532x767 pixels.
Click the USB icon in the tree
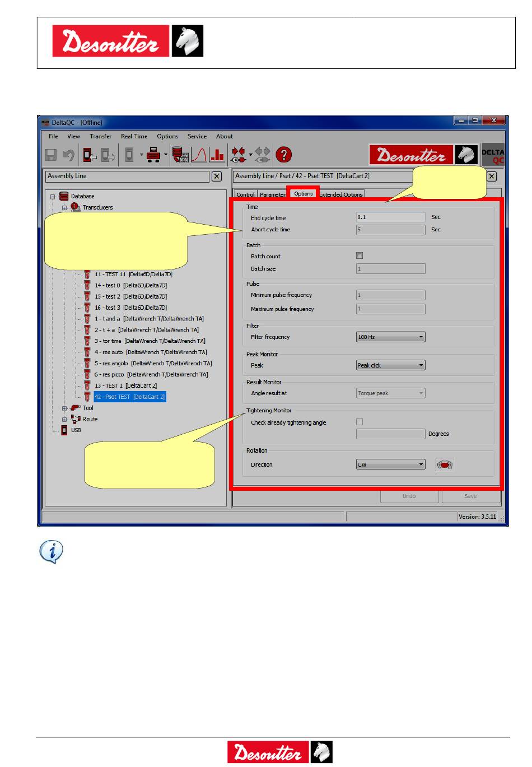[x=64, y=430]
